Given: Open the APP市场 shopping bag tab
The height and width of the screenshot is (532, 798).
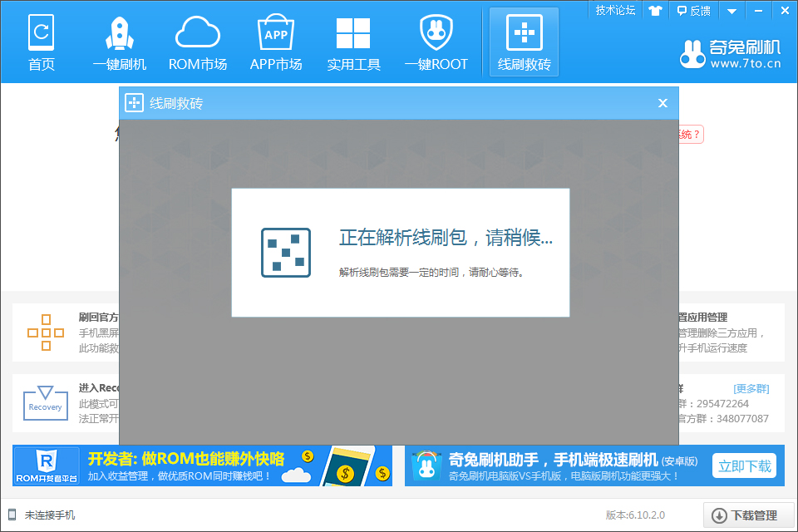Looking at the screenshot, I should pos(276,42).
